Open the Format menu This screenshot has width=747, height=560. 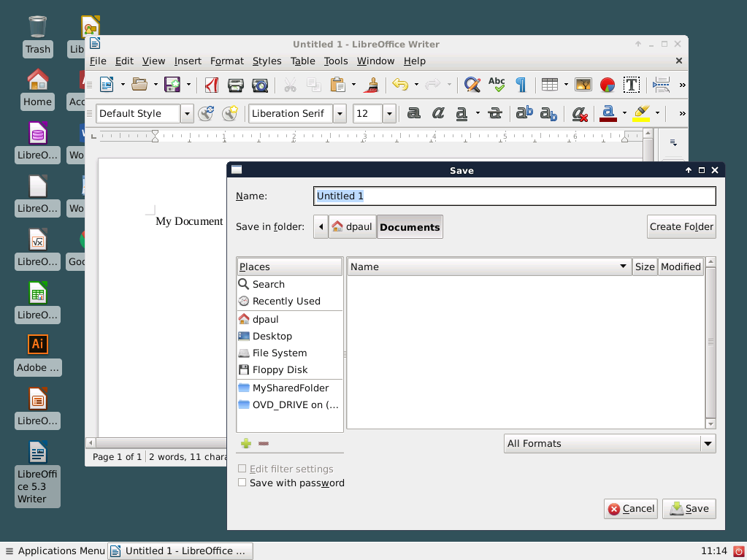click(x=226, y=61)
